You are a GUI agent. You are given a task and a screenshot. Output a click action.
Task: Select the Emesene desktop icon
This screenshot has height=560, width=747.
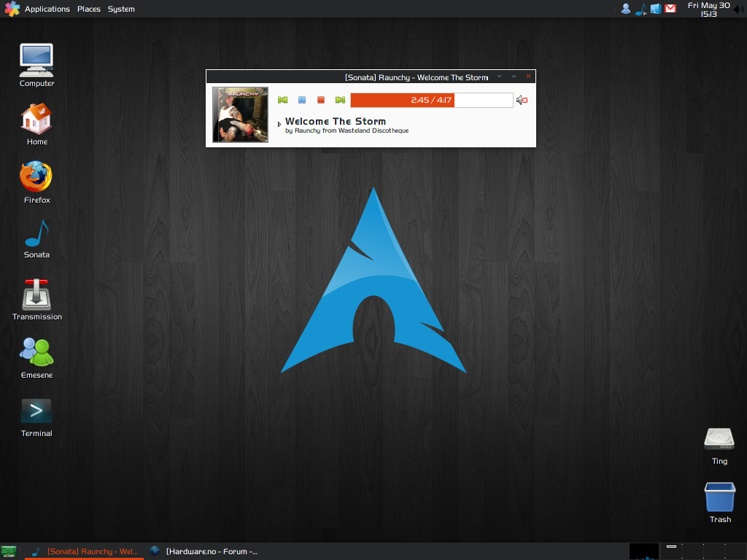(36, 358)
